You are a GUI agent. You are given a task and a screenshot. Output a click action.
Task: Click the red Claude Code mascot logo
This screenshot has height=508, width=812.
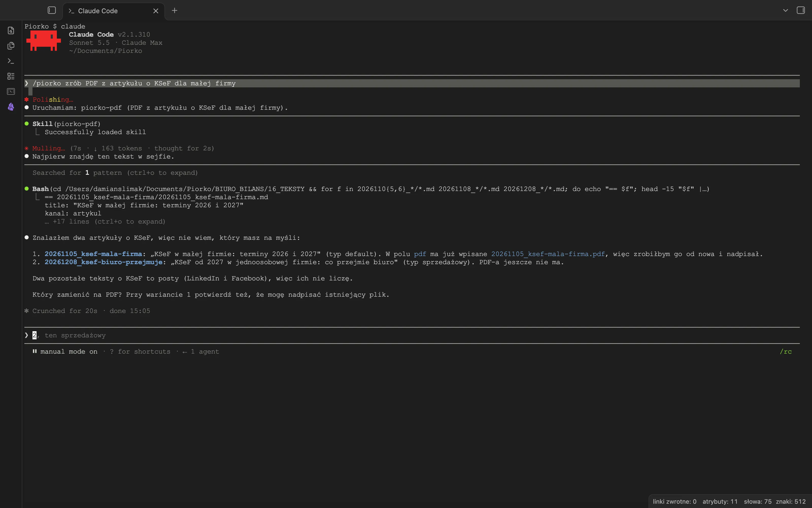[x=44, y=41]
